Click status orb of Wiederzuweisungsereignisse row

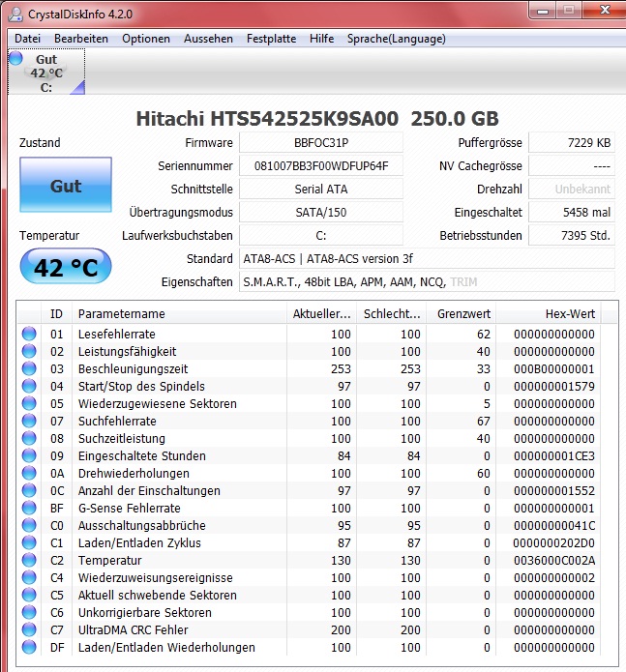coord(29,577)
